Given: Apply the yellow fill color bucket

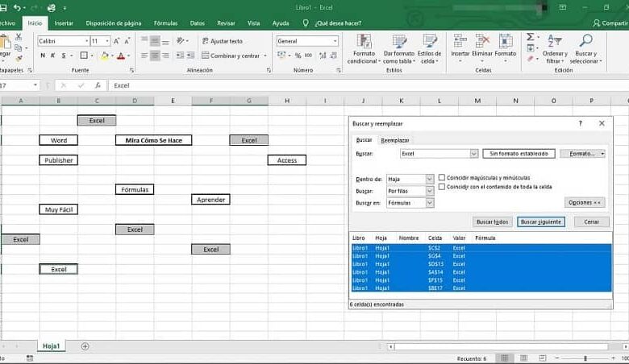Looking at the screenshot, I should 104,56.
